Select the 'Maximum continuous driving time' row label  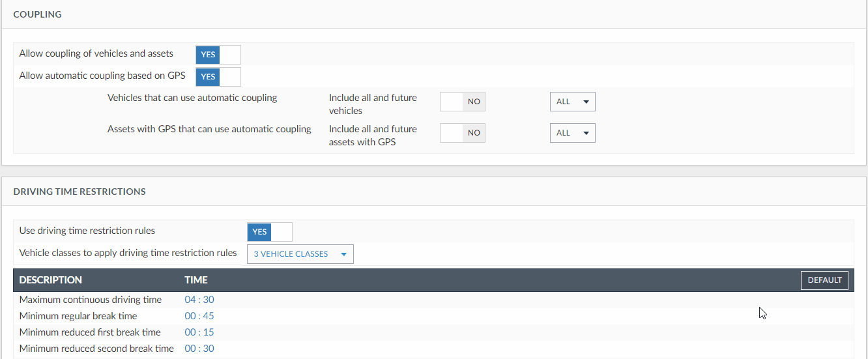(x=90, y=300)
